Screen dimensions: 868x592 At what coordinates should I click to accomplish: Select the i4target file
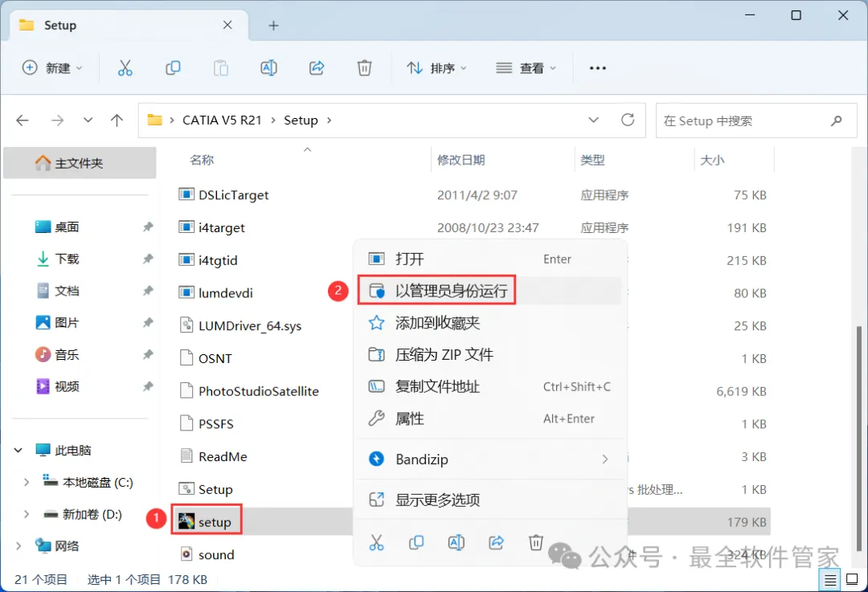tap(222, 227)
